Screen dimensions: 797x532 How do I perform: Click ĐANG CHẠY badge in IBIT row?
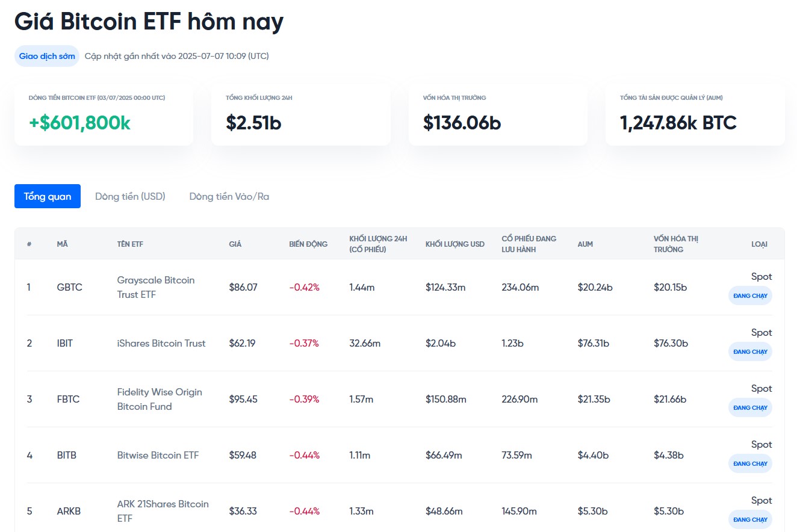pos(750,352)
